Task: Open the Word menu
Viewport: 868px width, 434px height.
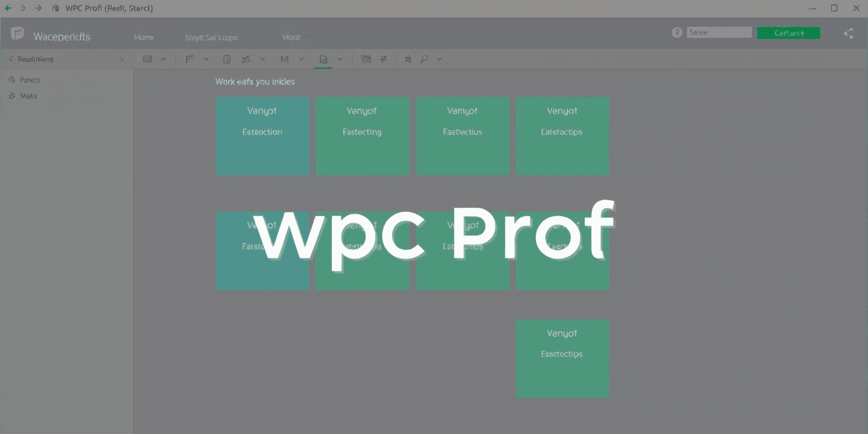Action: point(291,37)
